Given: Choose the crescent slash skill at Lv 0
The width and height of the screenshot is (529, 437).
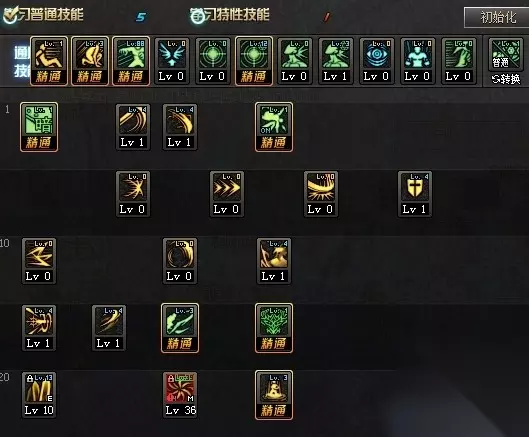Looking at the screenshot, I should point(321,194).
